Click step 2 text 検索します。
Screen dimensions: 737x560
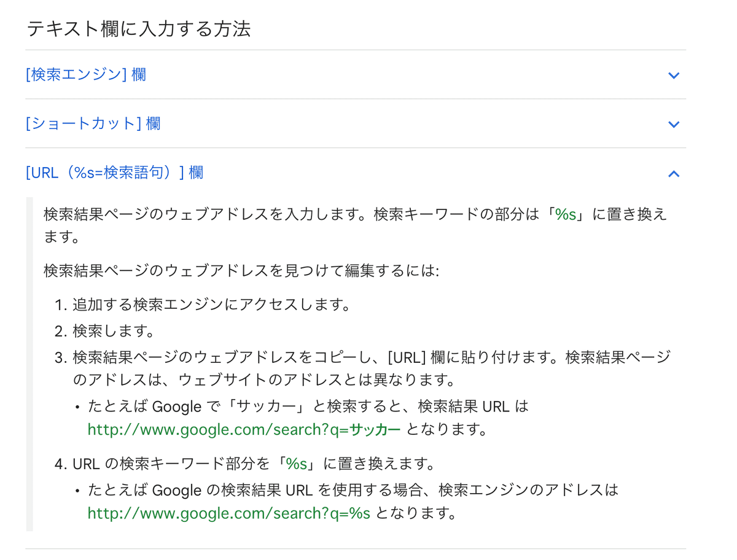(x=114, y=331)
